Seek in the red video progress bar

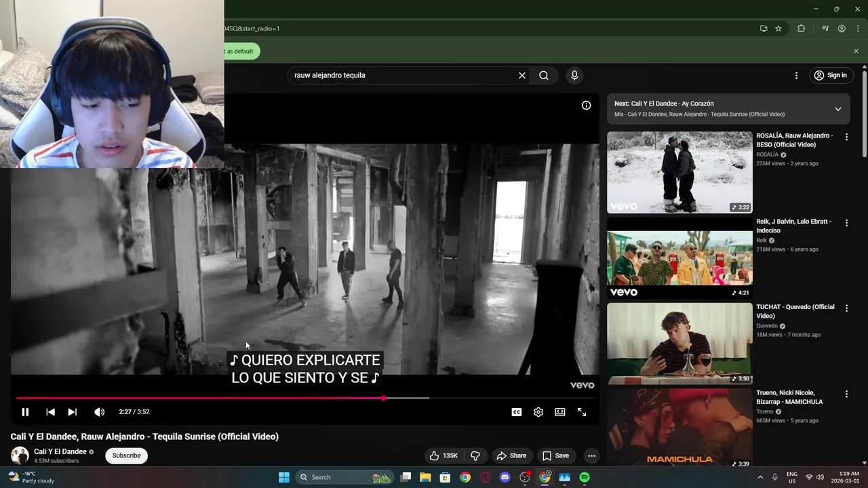pos(305,398)
